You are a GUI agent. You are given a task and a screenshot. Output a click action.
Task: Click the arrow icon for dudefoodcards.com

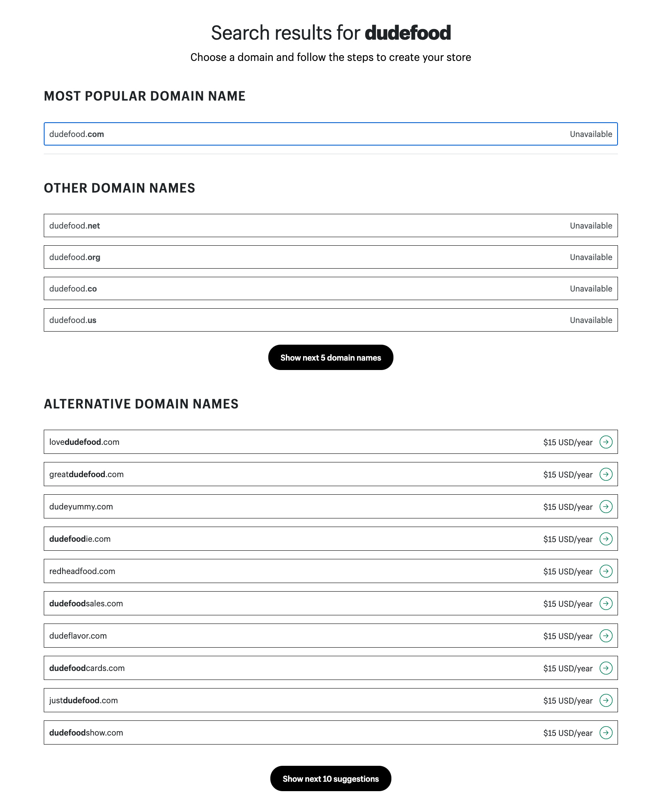tap(606, 668)
